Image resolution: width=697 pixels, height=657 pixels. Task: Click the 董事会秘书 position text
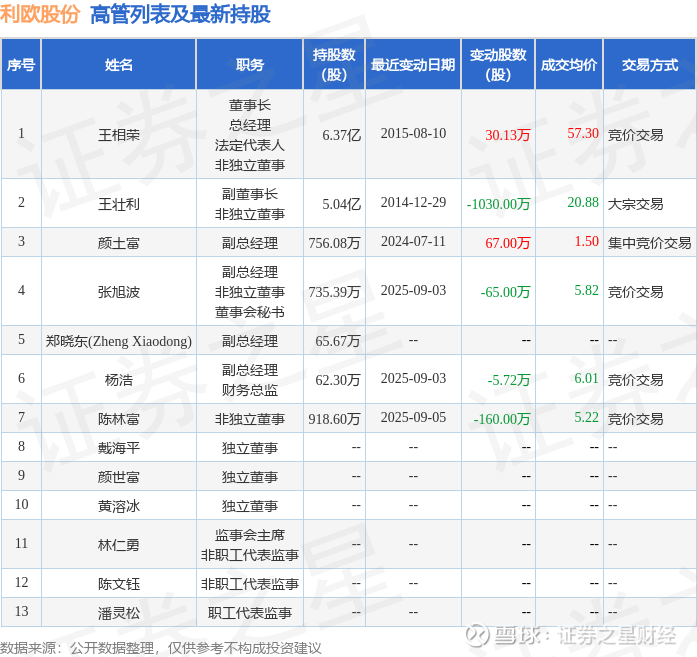coord(249,312)
